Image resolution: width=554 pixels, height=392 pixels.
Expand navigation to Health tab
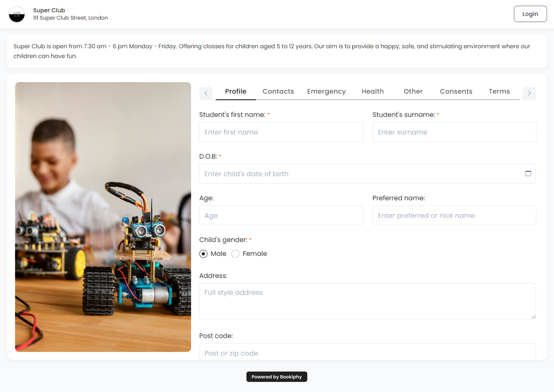pyautogui.click(x=372, y=91)
